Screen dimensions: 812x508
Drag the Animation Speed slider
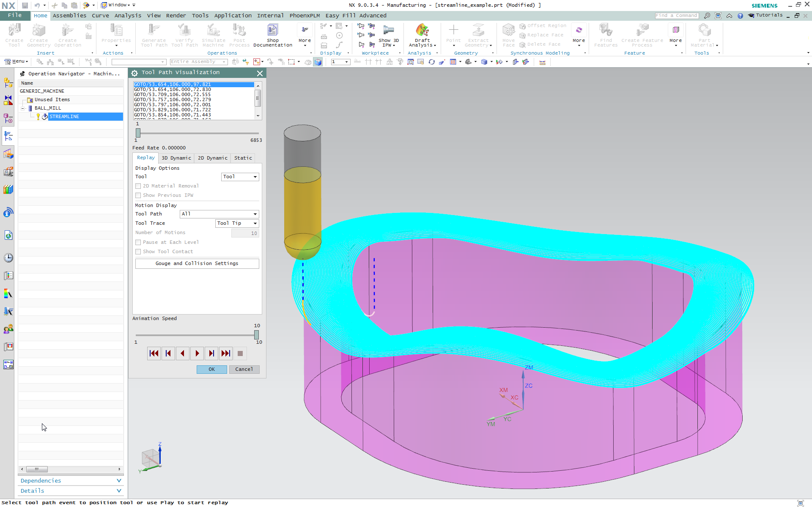[x=255, y=334]
